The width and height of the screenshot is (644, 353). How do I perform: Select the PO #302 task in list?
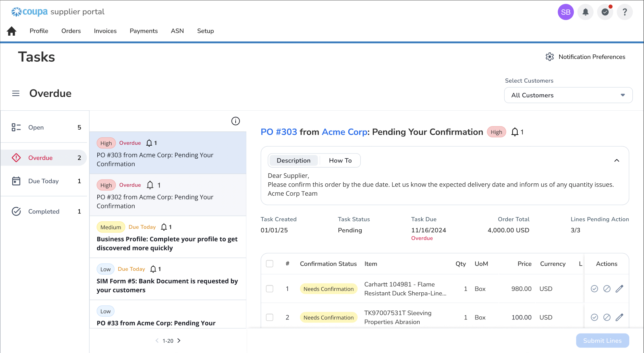point(168,195)
